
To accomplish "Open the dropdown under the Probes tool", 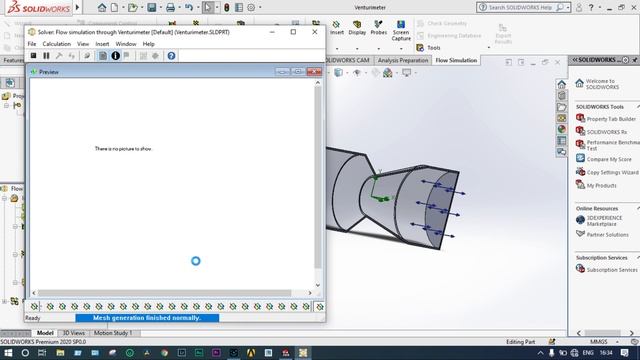I will [378, 48].
